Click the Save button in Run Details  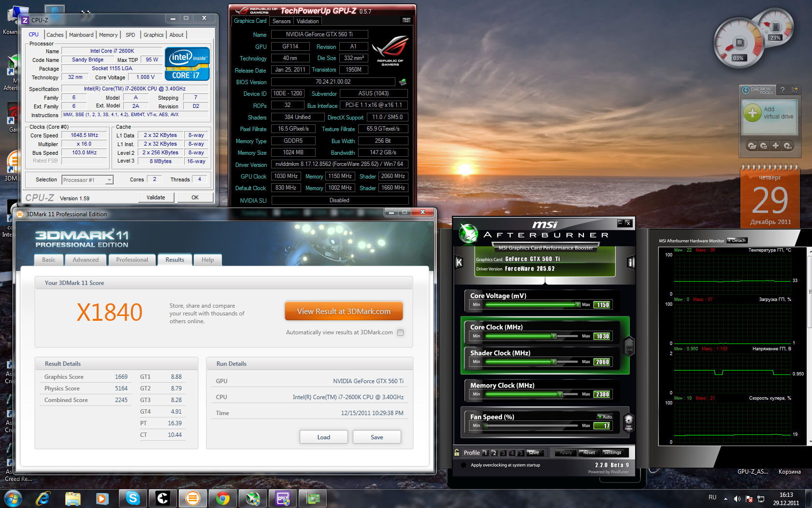tap(377, 437)
